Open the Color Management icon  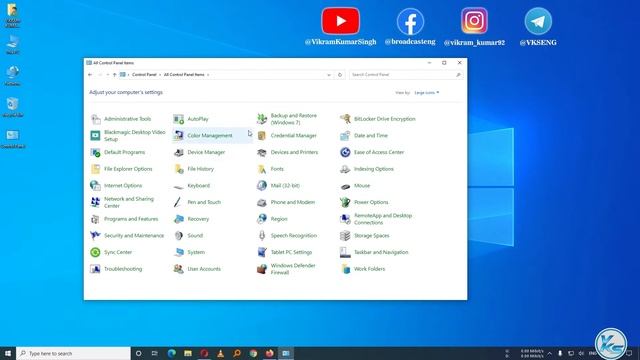[x=179, y=136]
